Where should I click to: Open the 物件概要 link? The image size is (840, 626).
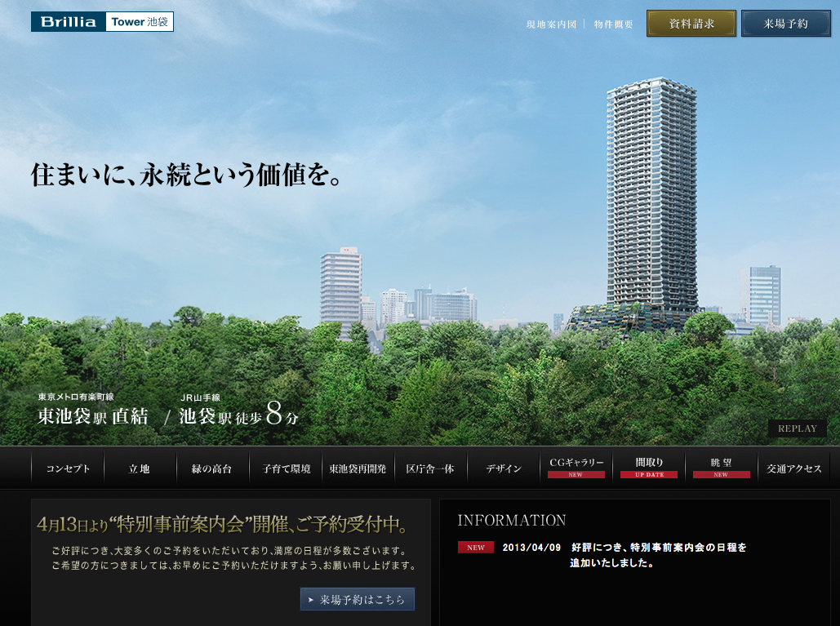613,24
